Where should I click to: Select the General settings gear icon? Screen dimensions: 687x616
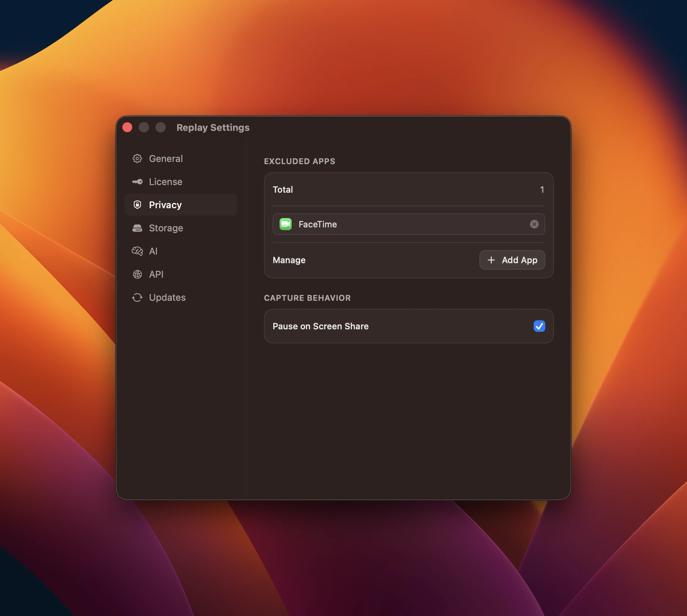click(137, 158)
